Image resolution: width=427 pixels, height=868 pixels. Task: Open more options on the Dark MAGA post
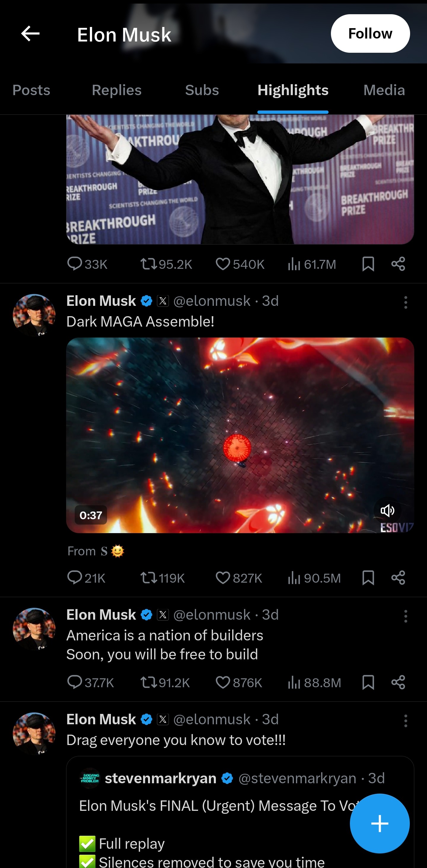pyautogui.click(x=405, y=303)
